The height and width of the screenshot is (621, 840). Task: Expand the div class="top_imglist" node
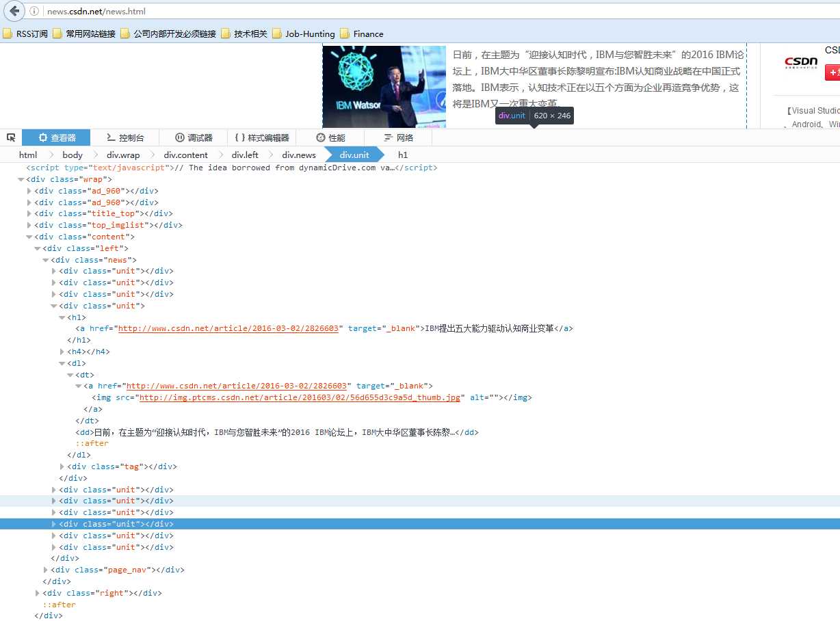pos(29,225)
